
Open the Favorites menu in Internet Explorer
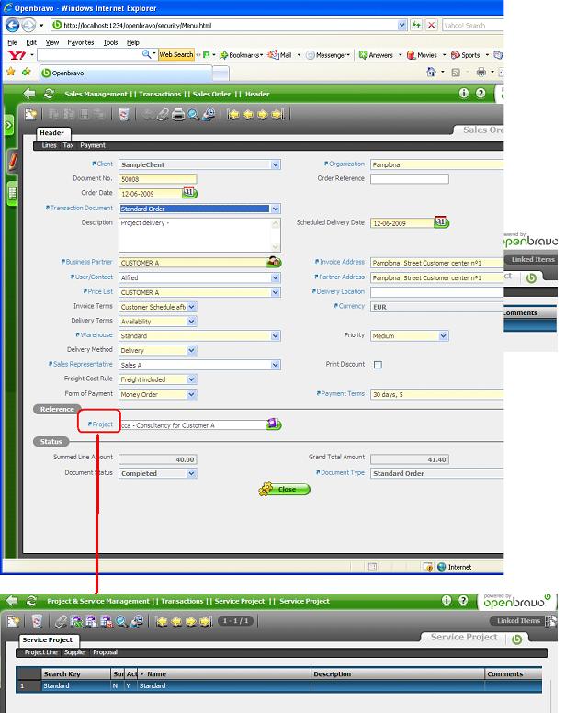tap(80, 42)
